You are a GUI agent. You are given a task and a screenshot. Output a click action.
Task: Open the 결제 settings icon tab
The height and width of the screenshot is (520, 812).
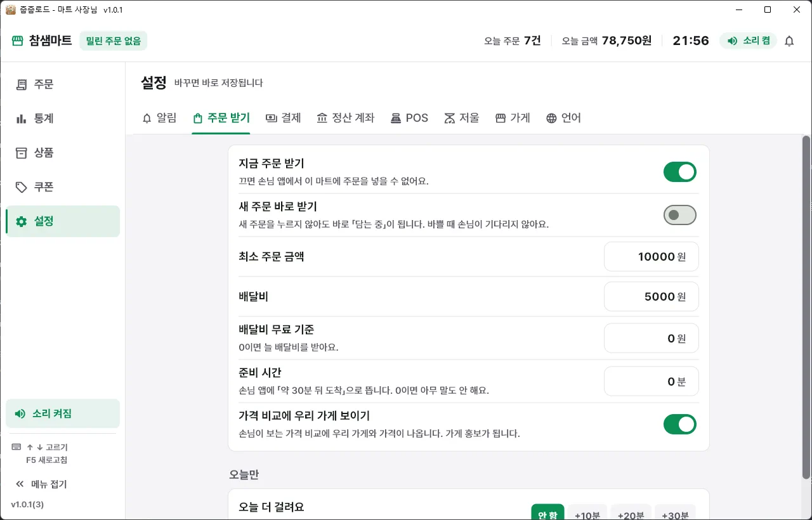[272, 118]
